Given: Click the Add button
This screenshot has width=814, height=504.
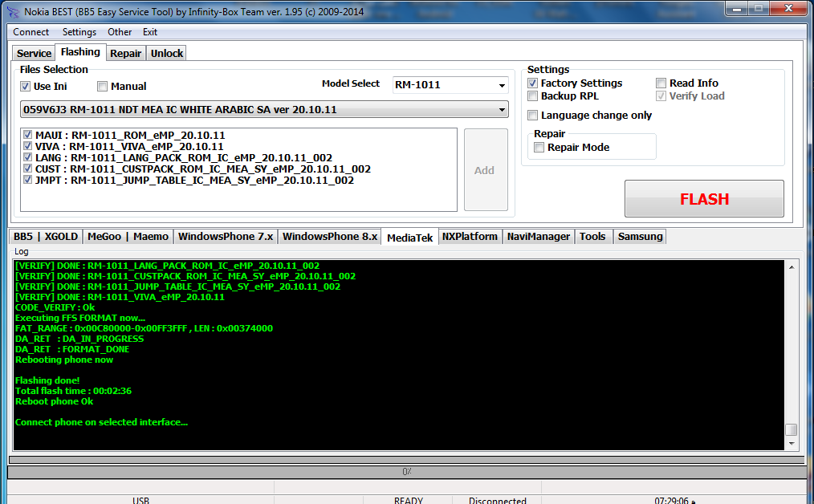Looking at the screenshot, I should [486, 169].
